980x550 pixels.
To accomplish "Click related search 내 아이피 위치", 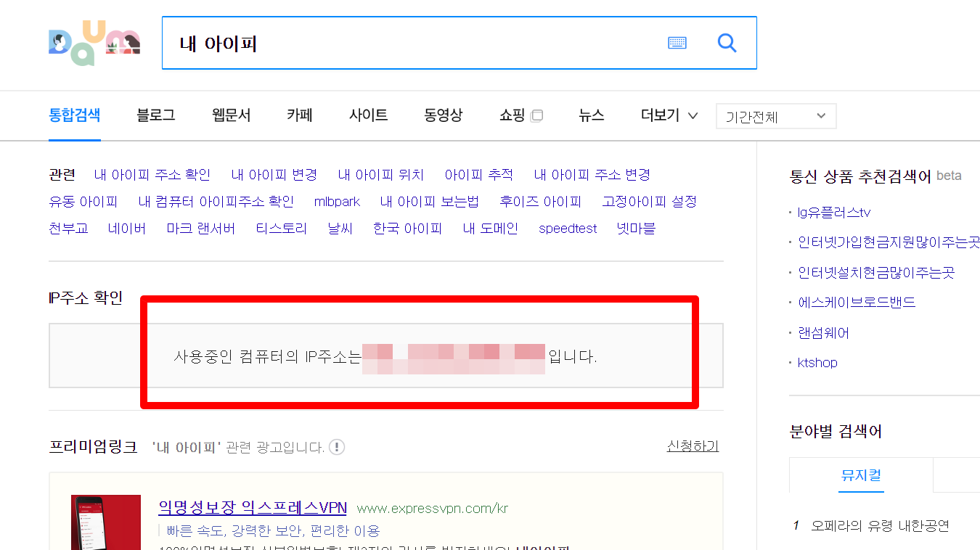I will point(381,175).
